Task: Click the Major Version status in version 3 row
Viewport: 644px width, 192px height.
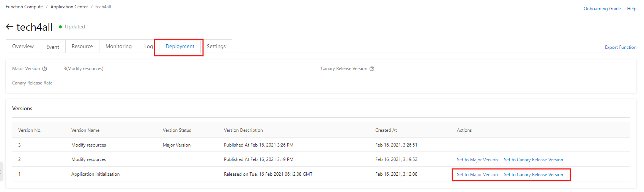Action: pos(176,145)
